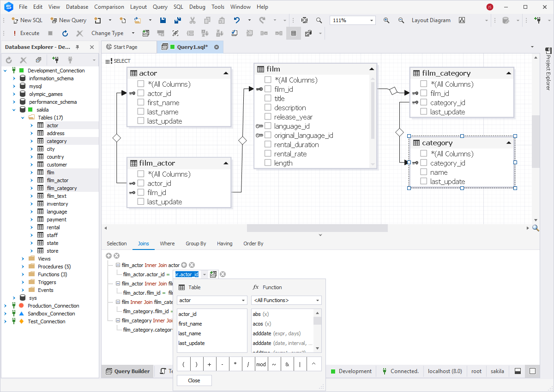The image size is (554, 392).
Task: Select first_name in the popup column list
Action: (212, 324)
